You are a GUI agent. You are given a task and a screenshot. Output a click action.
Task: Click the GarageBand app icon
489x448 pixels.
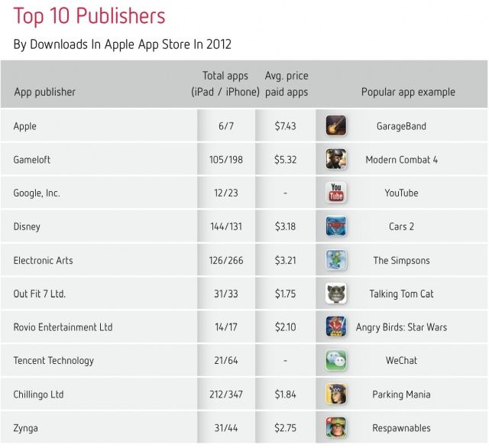click(x=335, y=126)
